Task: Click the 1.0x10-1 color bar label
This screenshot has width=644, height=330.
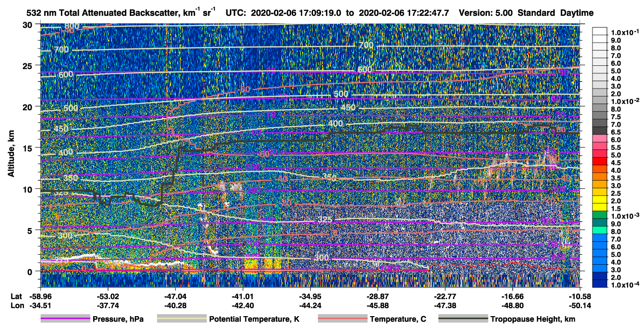Action: tap(626, 33)
